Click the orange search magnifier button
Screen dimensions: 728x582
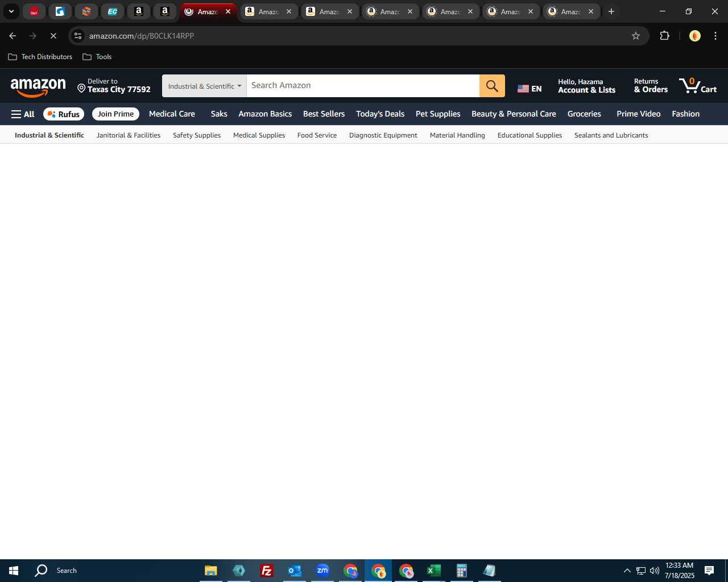click(492, 86)
